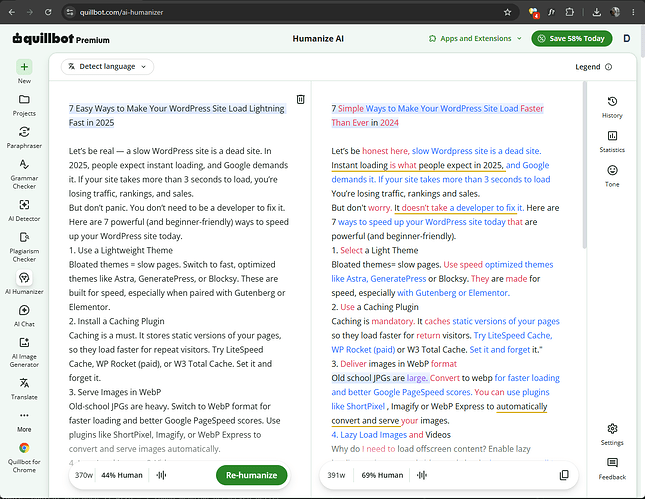The width and height of the screenshot is (645, 499).
Task: Open the Tone panel
Action: click(612, 176)
